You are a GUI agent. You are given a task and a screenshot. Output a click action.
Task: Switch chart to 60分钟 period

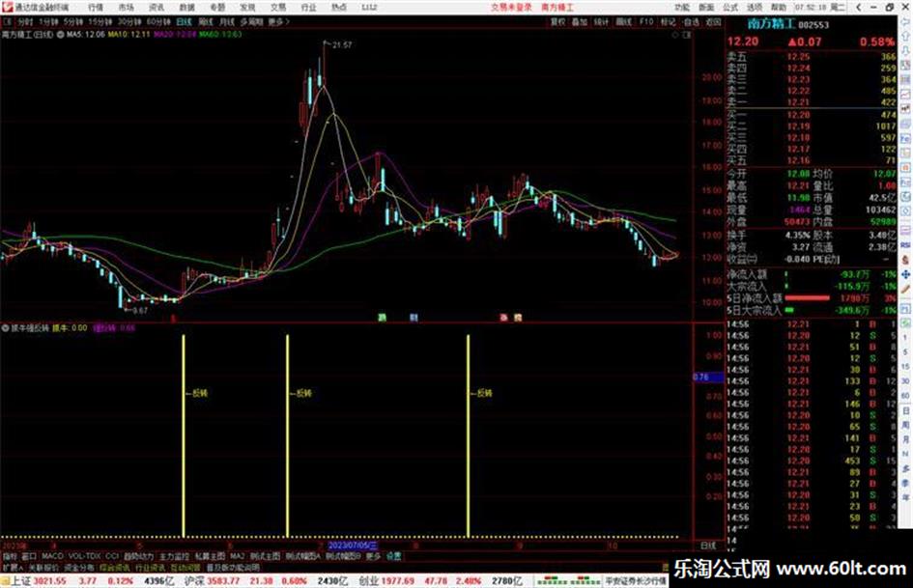(x=158, y=21)
